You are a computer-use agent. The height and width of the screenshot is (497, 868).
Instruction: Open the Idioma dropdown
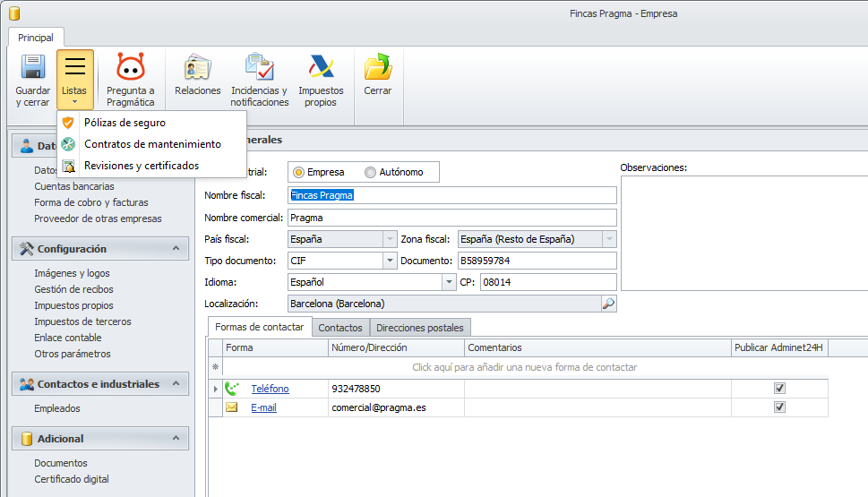450,282
